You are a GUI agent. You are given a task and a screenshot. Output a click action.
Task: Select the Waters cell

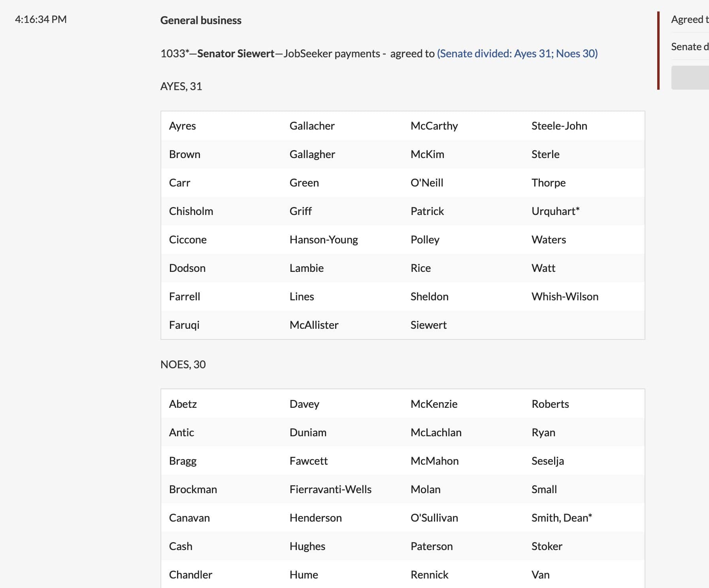[584, 239]
